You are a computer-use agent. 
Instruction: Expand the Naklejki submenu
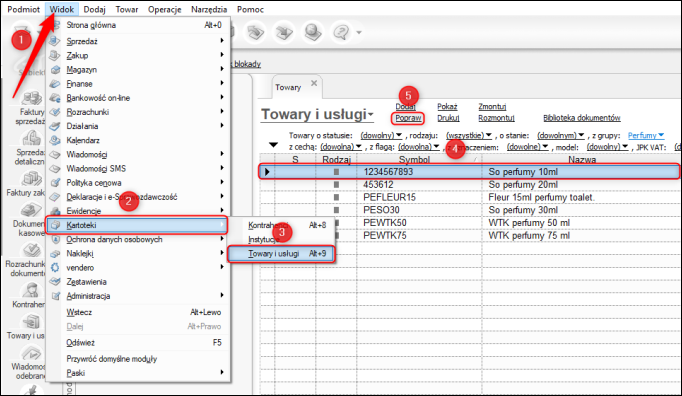(x=138, y=253)
